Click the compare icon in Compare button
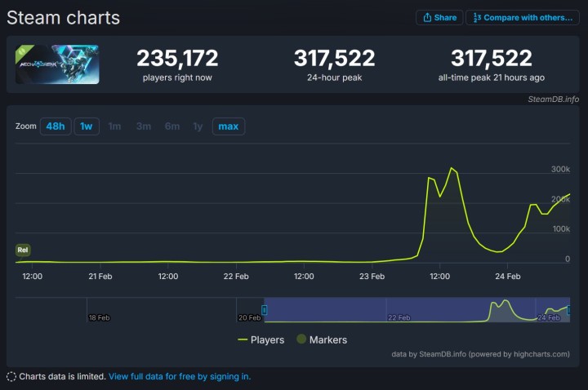 [477, 18]
